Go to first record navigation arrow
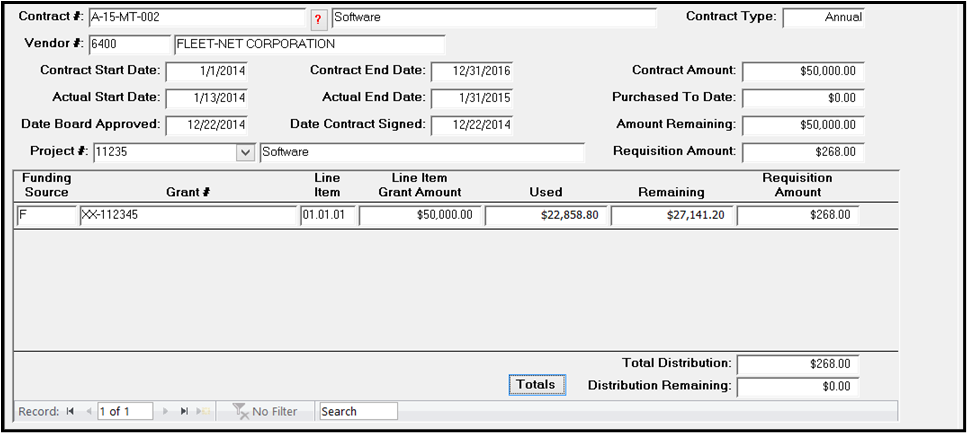967x433 pixels. tap(70, 411)
